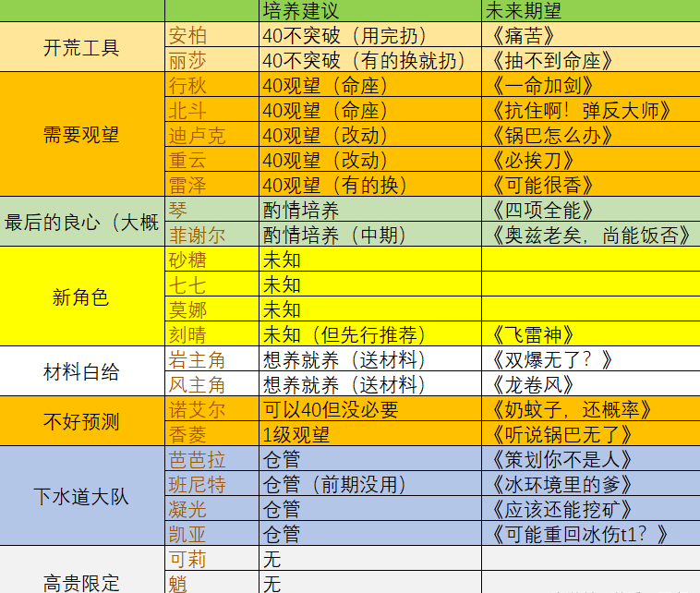Select the character cell 雷泽
Viewport: 700px width, 593px height.
click(212, 184)
